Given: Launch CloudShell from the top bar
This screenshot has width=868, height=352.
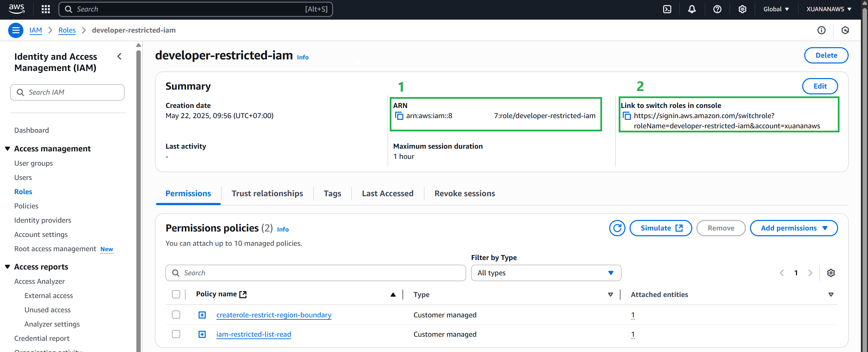Looking at the screenshot, I should pyautogui.click(x=667, y=9).
